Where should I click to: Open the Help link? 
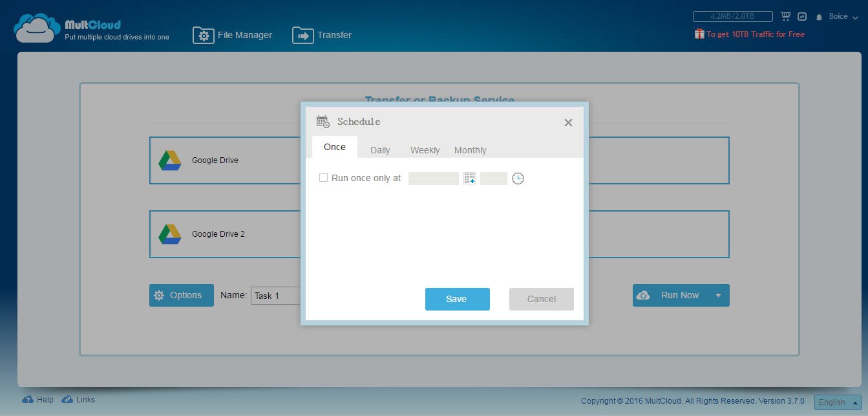tap(38, 400)
